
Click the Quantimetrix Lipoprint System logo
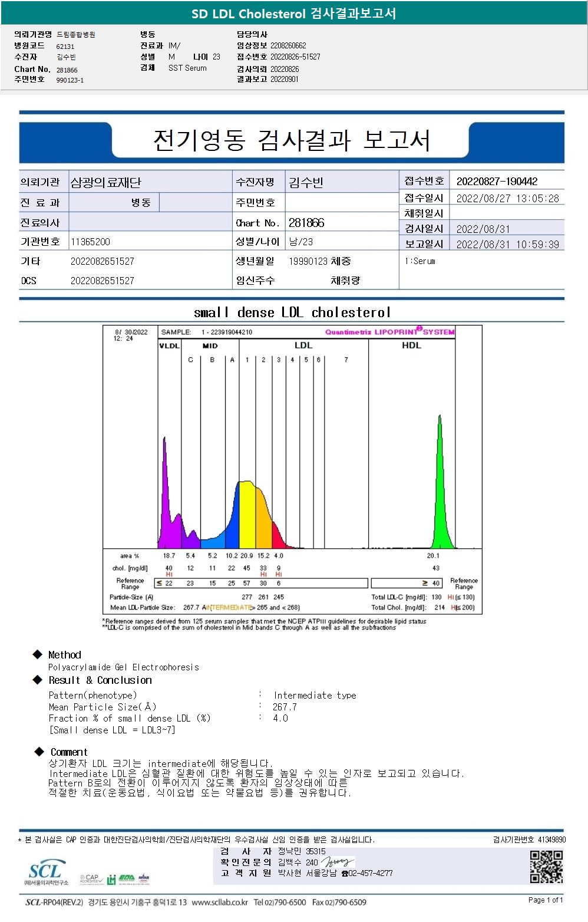coord(389,331)
